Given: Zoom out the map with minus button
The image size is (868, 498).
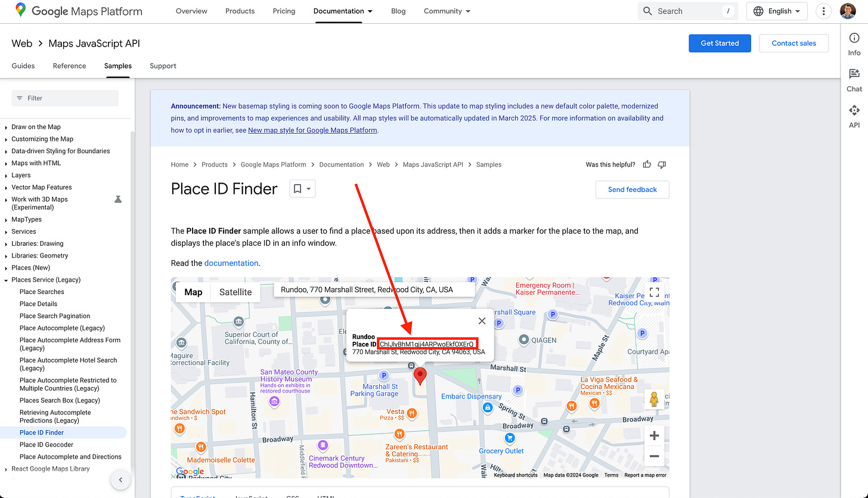Looking at the screenshot, I should coord(654,456).
